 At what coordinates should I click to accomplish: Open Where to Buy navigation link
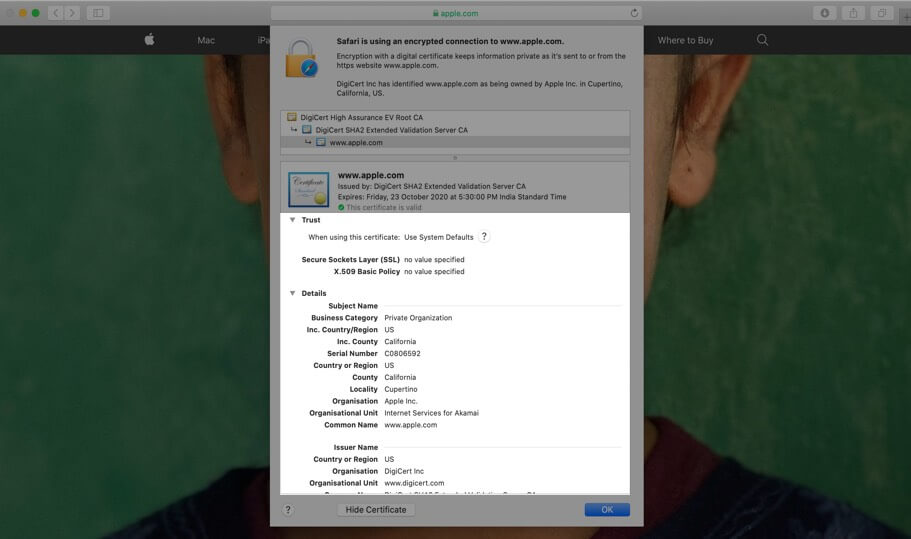click(x=685, y=40)
